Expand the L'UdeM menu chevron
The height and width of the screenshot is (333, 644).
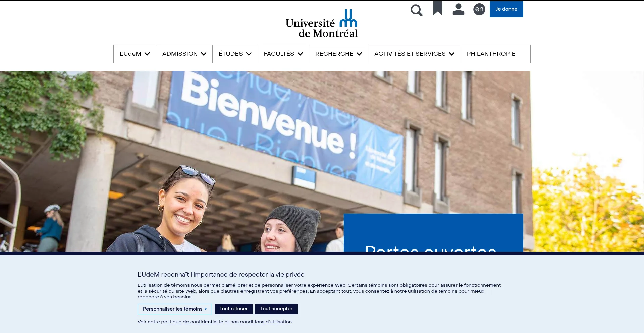147,54
